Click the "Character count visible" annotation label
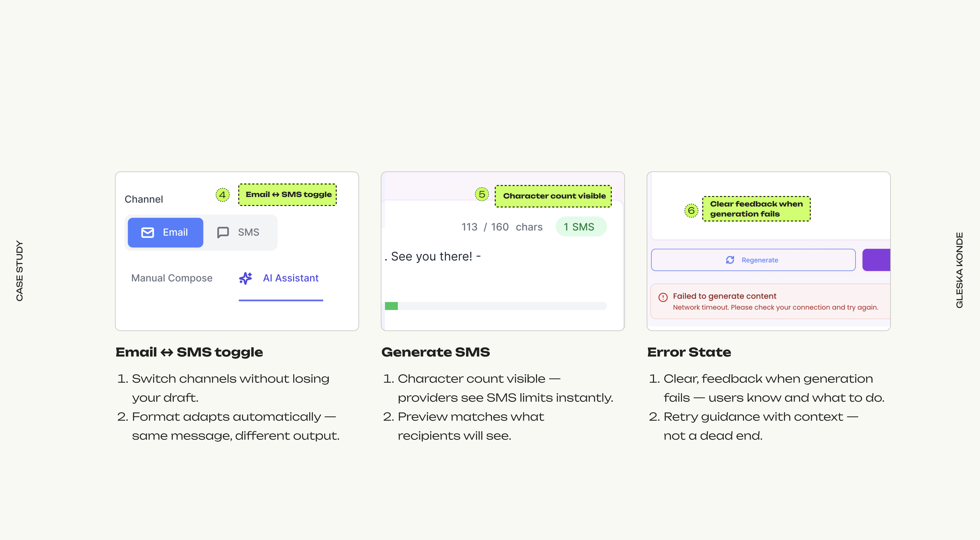The height and width of the screenshot is (540, 980). [x=554, y=196]
